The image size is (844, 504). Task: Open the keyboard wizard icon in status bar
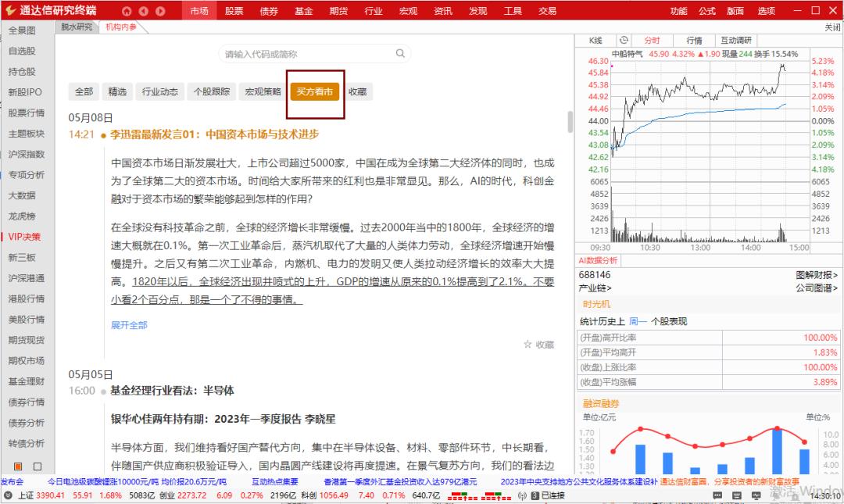(737, 495)
